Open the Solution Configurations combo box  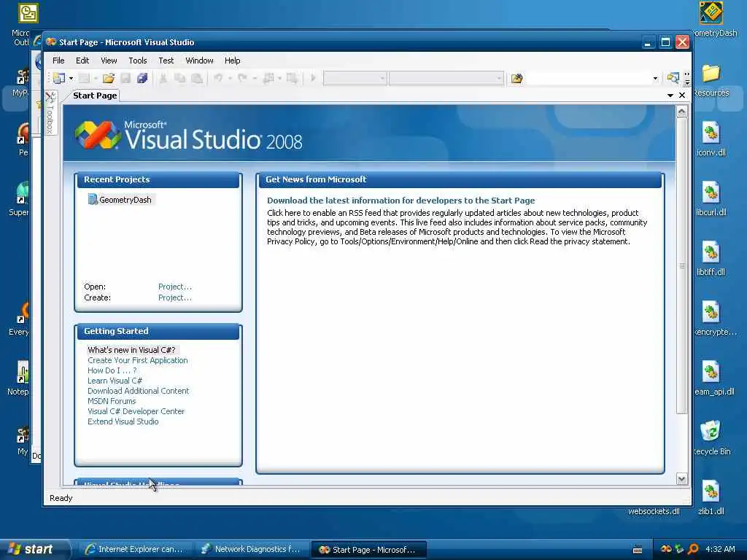click(x=355, y=78)
